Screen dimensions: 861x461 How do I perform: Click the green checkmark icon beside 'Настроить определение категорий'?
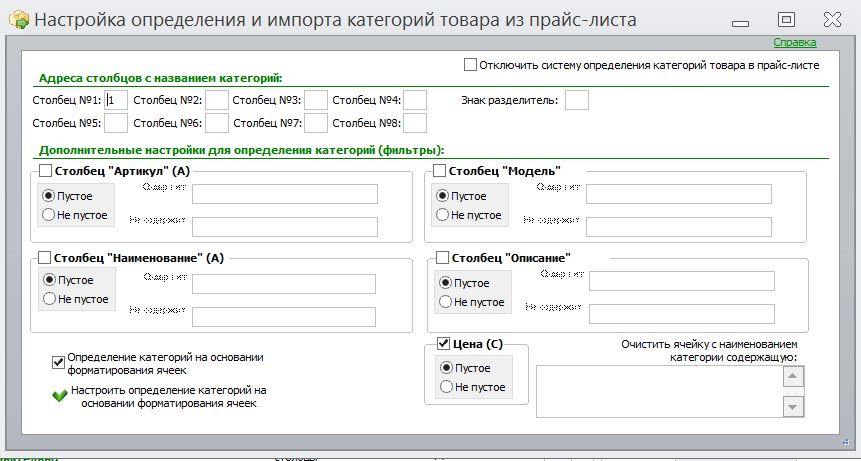click(59, 396)
